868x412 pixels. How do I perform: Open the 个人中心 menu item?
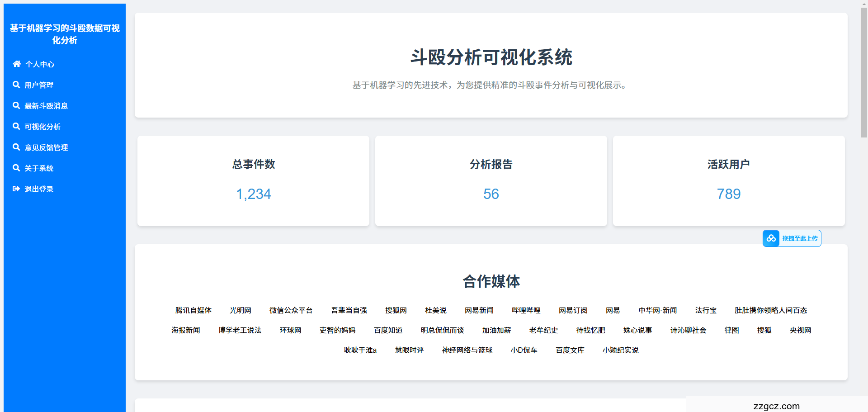(x=40, y=64)
